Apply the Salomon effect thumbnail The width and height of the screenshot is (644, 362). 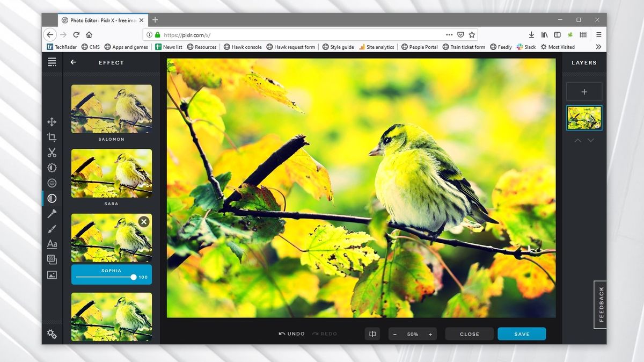pos(112,108)
